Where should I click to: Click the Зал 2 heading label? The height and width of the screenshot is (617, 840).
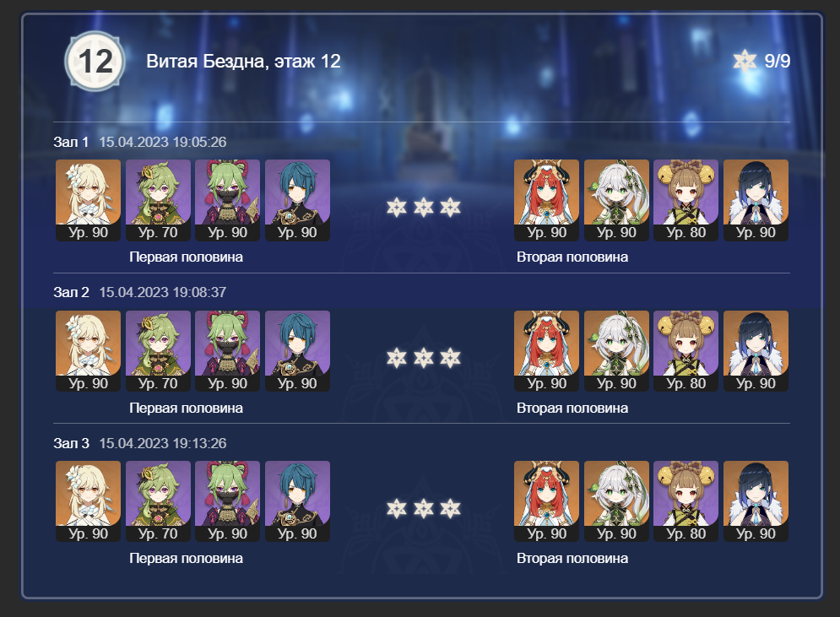tap(71, 292)
